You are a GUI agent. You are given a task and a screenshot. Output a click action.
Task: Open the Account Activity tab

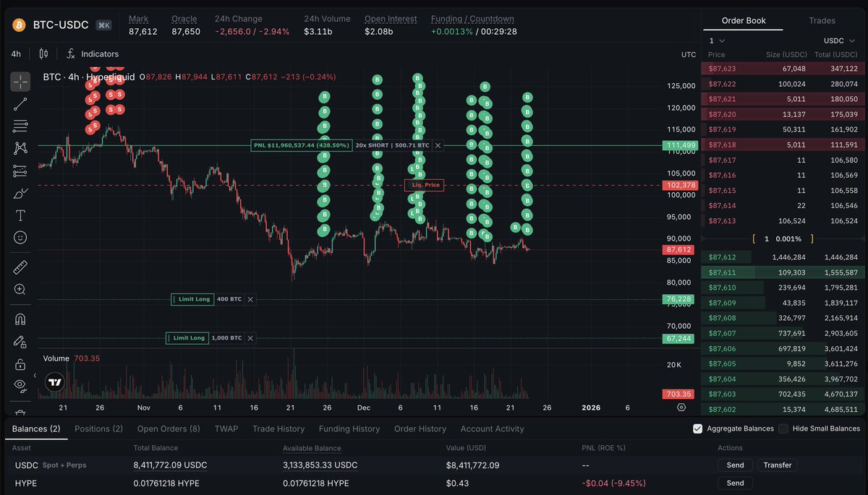pos(492,429)
